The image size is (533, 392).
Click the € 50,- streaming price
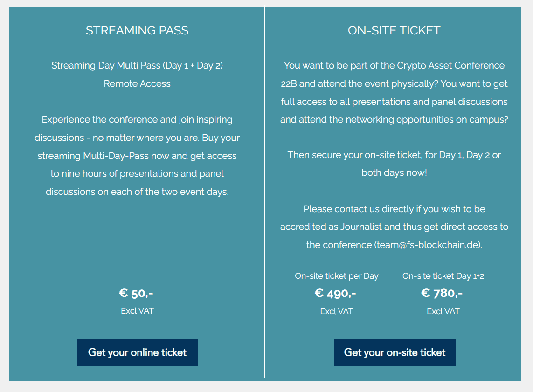[x=136, y=293]
